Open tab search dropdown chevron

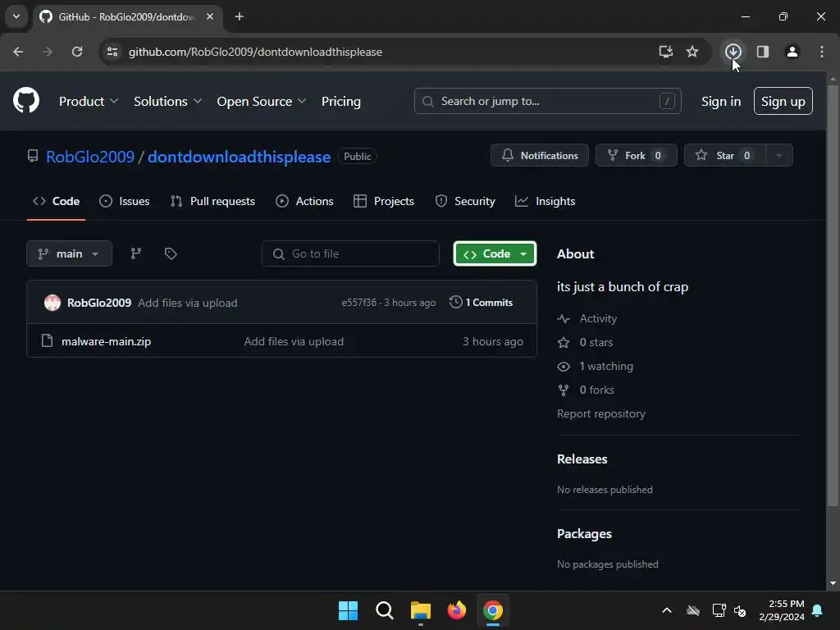click(16, 16)
